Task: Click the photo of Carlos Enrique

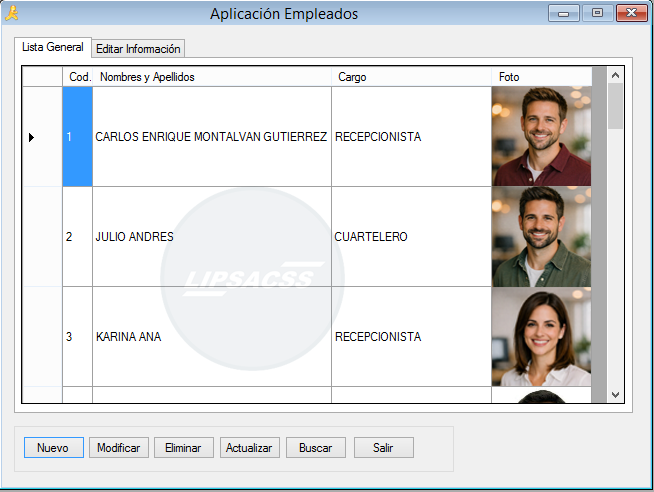Action: point(541,136)
